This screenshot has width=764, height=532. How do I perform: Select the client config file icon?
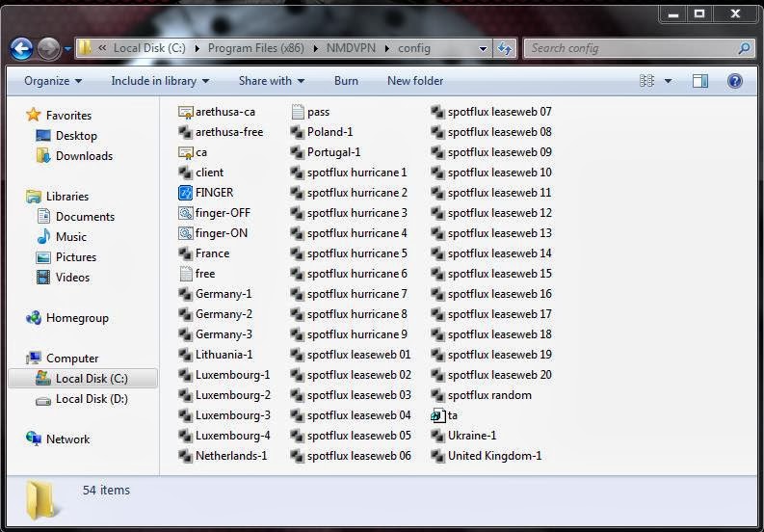[185, 173]
